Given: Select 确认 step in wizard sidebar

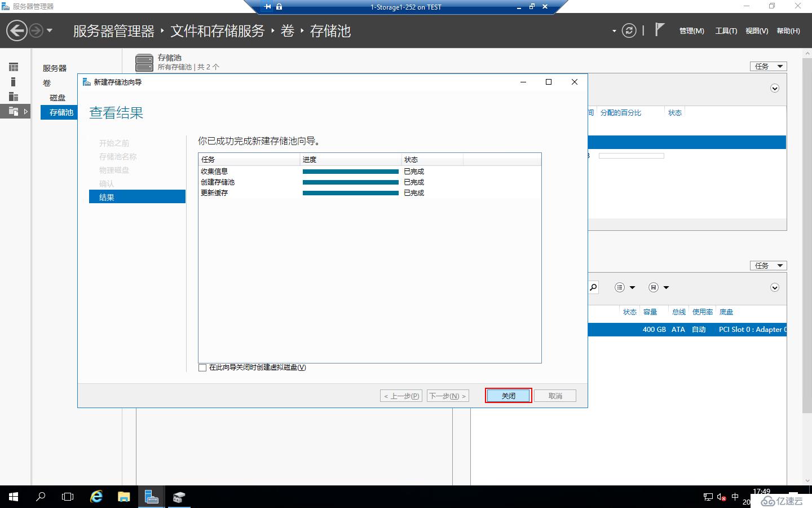Looking at the screenshot, I should 107,184.
